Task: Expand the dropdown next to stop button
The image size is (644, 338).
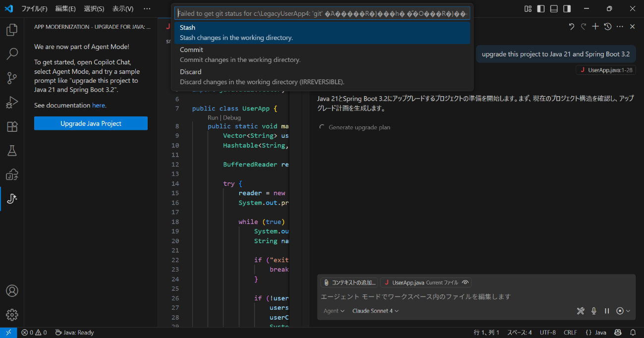Action: point(628,311)
